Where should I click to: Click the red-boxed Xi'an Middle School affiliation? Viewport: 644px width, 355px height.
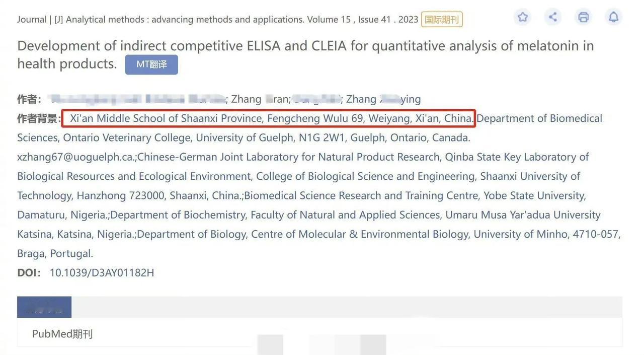[x=268, y=118]
